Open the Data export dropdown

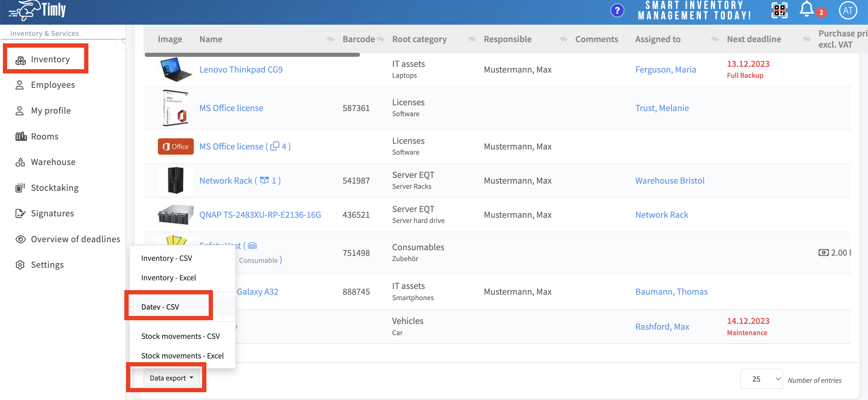(x=171, y=378)
